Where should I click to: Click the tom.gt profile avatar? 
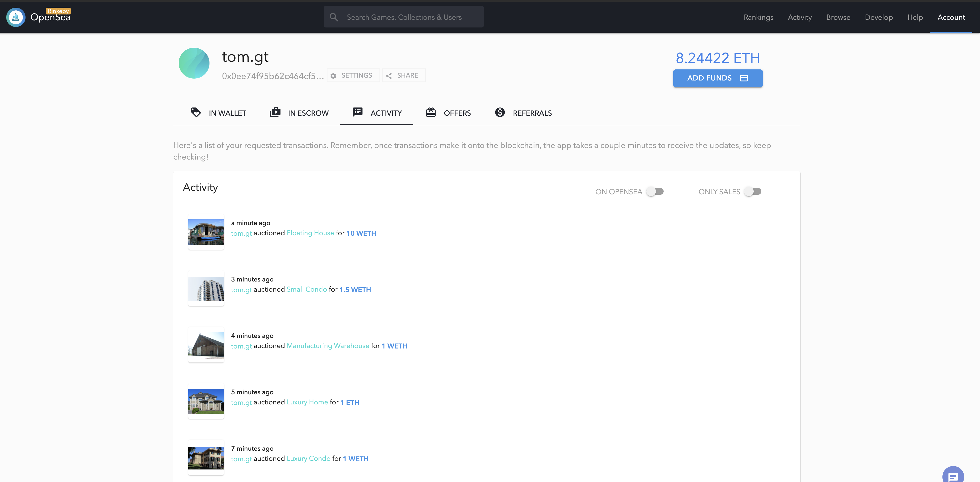194,63
